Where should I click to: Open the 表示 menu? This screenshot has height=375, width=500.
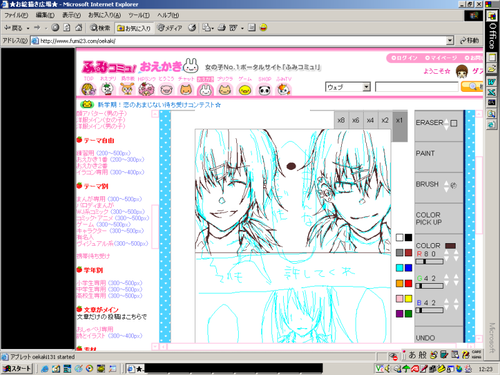click(71, 15)
